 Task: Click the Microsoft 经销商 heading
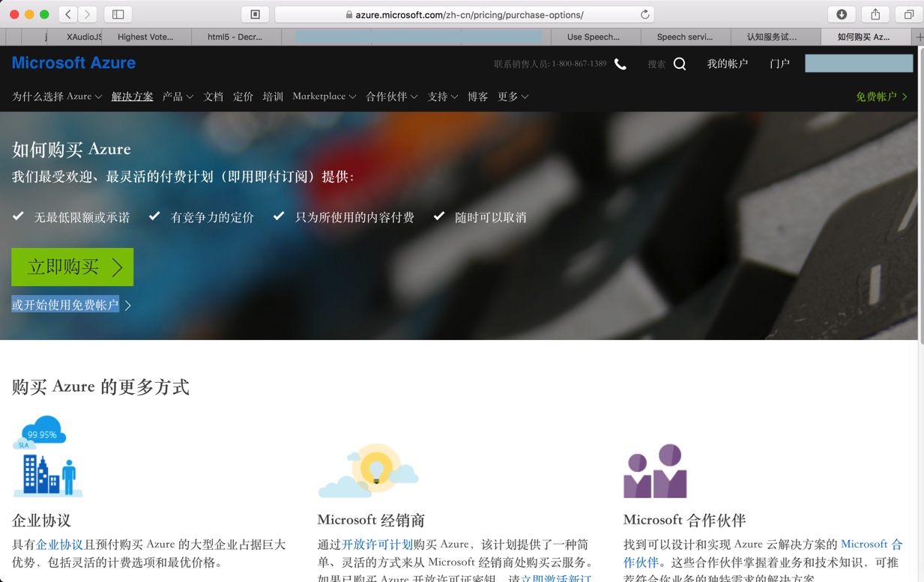(x=371, y=520)
